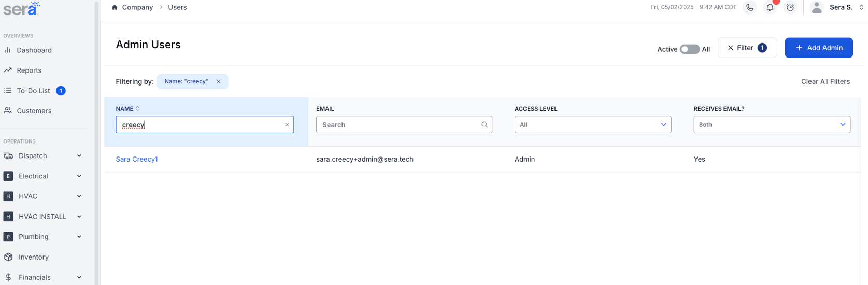Screen dimensions: 868x285
Task: Click the alarm clock icon
Action: [x=790, y=7]
